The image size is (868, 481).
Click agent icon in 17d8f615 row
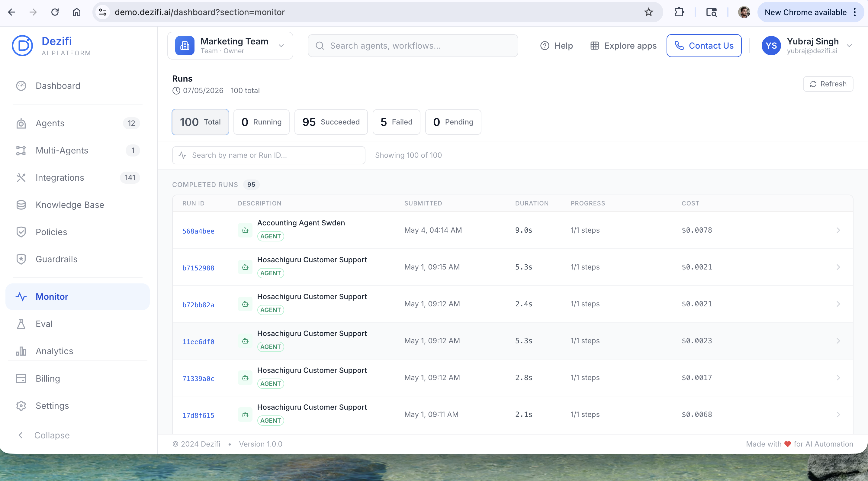(245, 414)
